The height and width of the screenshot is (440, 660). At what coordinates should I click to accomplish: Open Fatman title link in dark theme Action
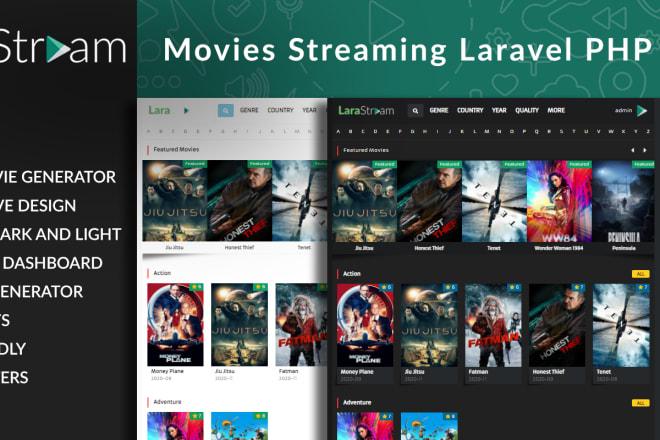478,372
